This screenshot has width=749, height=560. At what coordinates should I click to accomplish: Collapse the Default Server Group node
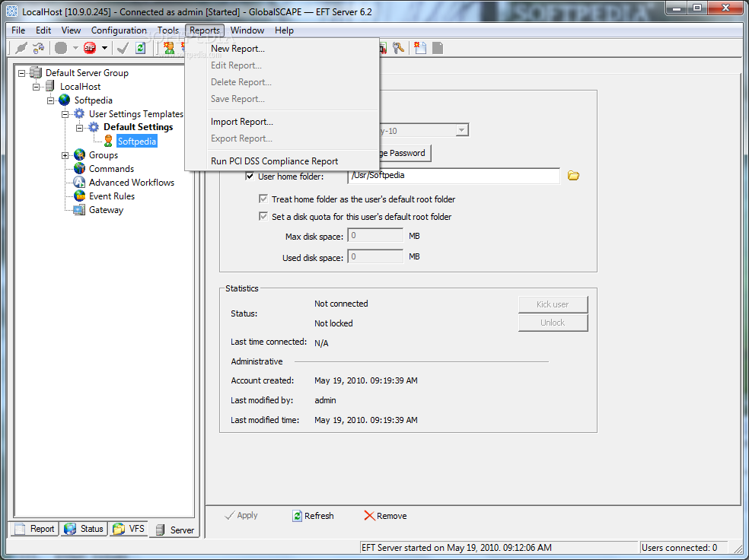point(21,73)
